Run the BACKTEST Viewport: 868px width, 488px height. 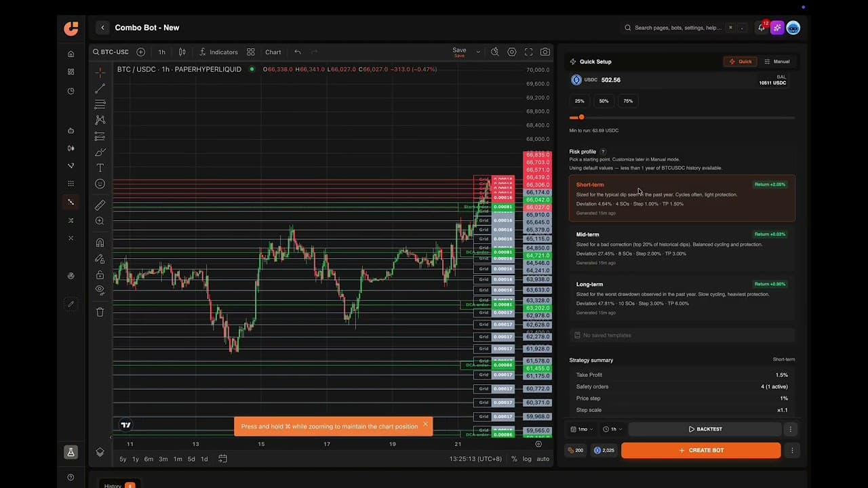click(705, 429)
